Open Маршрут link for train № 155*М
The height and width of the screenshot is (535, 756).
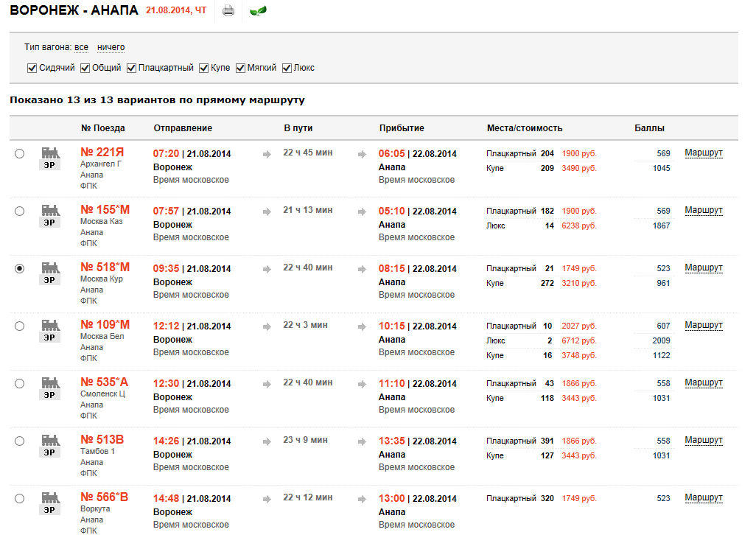coord(704,210)
